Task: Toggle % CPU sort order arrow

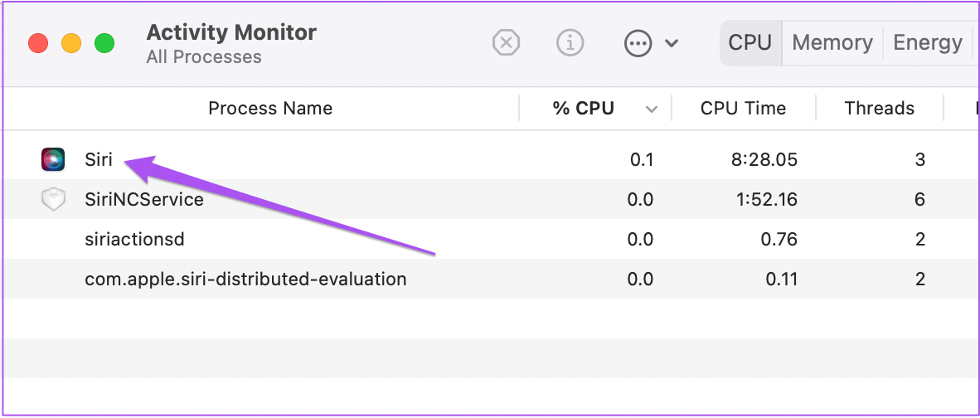Action: click(652, 109)
